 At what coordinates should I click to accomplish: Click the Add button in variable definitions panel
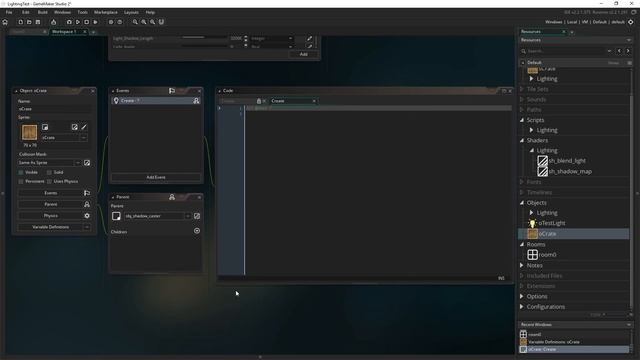pos(304,54)
